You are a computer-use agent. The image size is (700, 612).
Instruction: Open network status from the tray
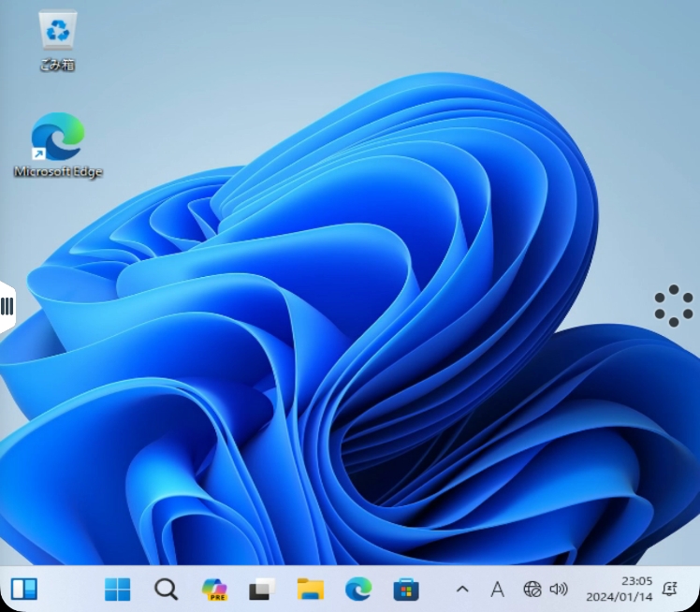[532, 590]
